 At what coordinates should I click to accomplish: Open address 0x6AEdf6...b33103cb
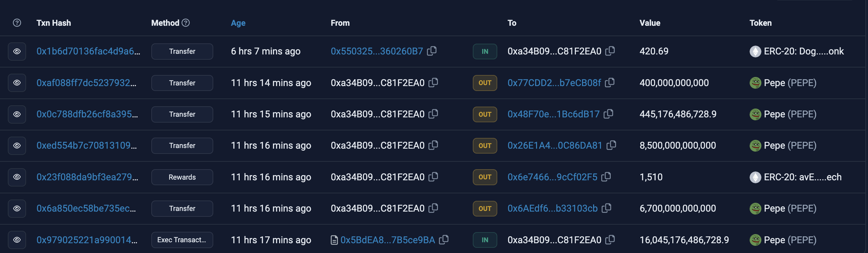(x=552, y=208)
